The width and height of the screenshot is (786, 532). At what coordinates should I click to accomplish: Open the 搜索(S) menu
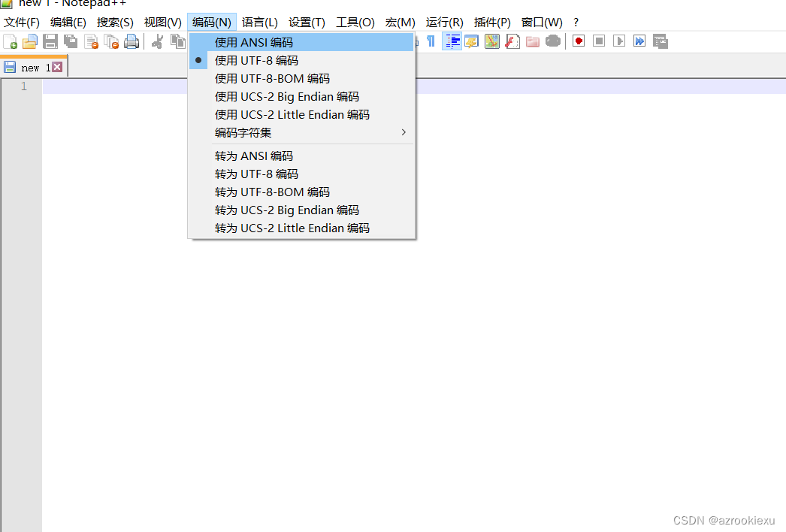pyautogui.click(x=115, y=23)
